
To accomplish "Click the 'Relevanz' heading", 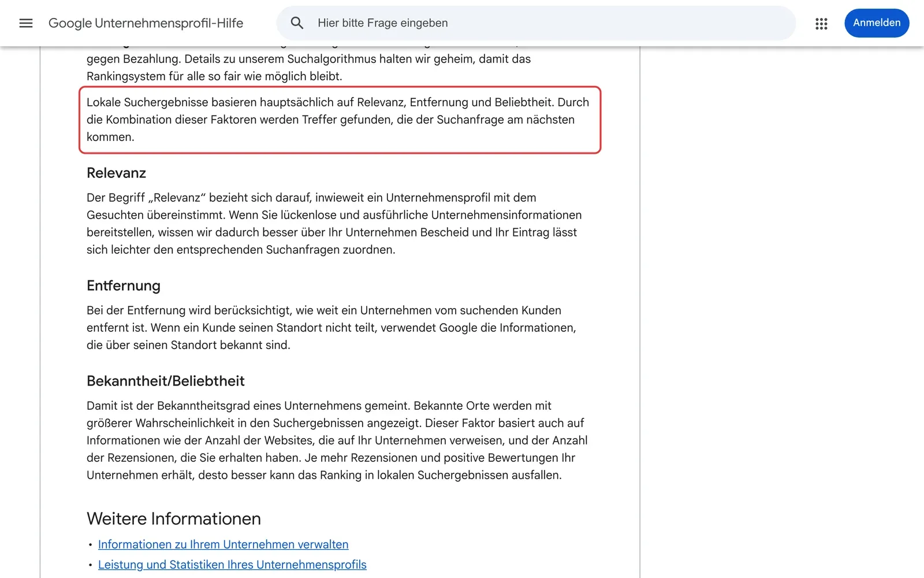I will coord(116,173).
